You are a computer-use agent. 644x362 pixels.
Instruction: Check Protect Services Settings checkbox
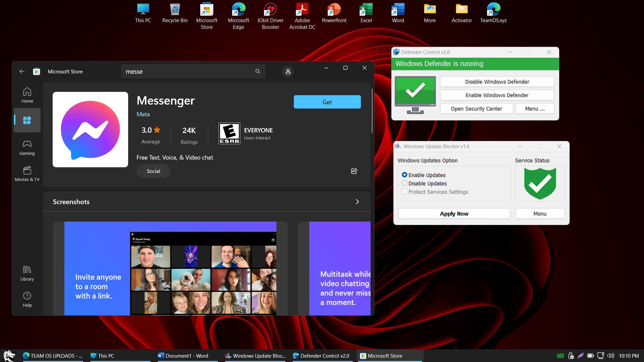(405, 192)
